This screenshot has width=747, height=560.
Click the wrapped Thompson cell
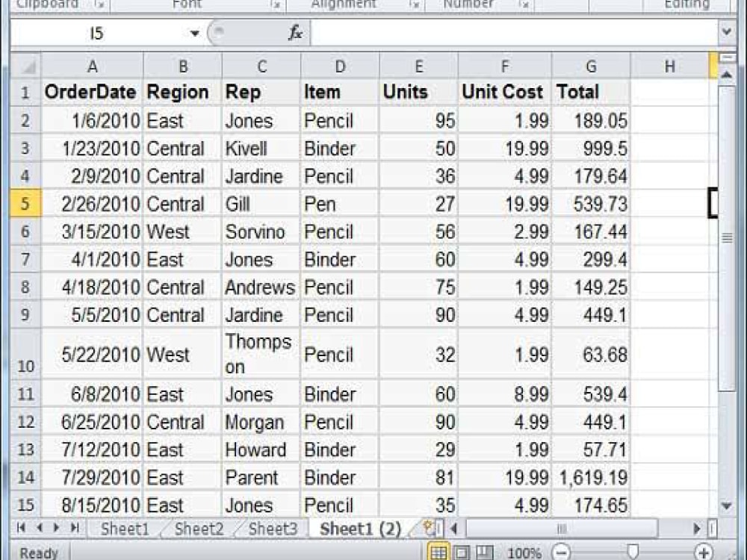(261, 354)
